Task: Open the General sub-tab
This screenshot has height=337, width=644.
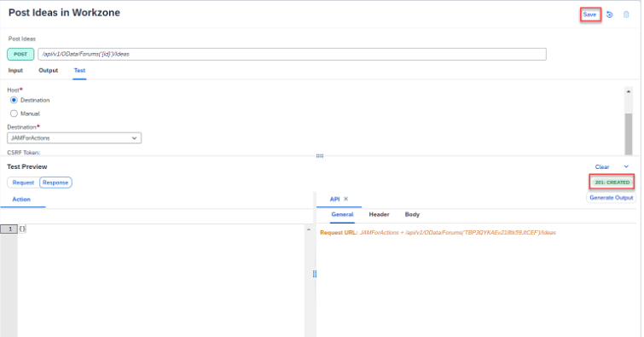Action: (342, 214)
